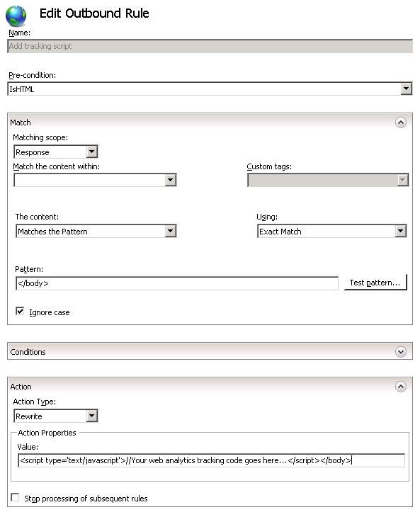This screenshot has width=420, height=512.
Task: Collapse the Action section with its chevron
Action: click(401, 387)
